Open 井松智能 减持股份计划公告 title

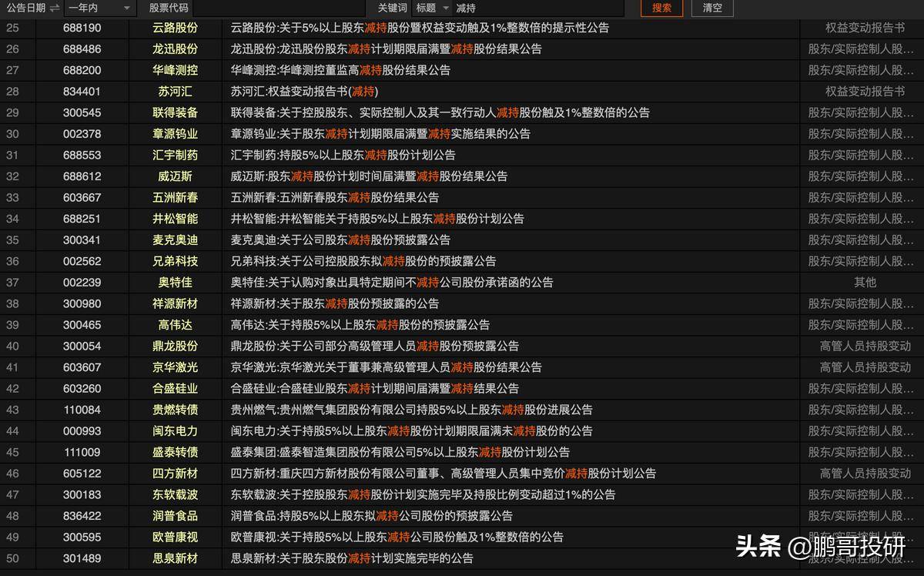(377, 219)
